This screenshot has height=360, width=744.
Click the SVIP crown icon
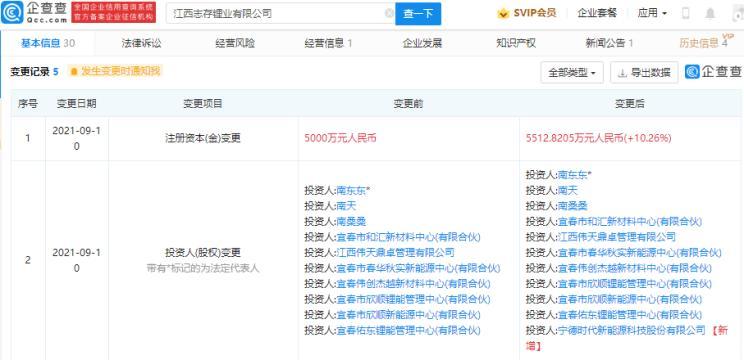point(503,13)
